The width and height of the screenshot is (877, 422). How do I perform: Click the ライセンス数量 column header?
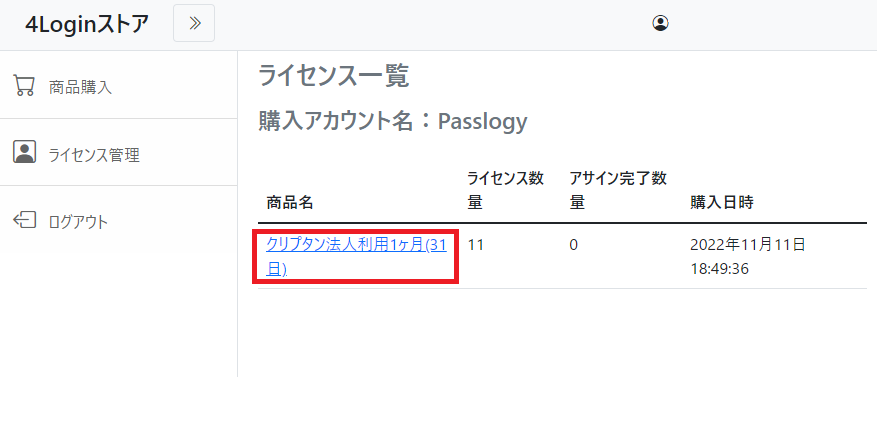[505, 190]
